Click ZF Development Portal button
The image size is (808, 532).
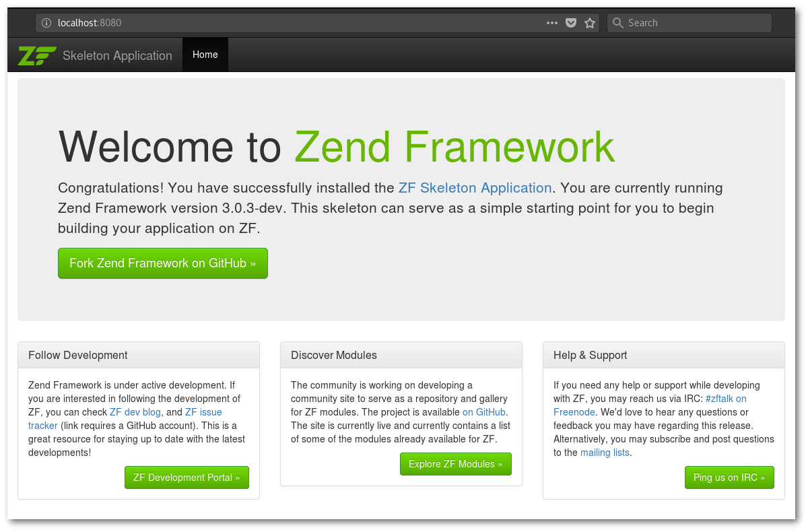click(187, 477)
